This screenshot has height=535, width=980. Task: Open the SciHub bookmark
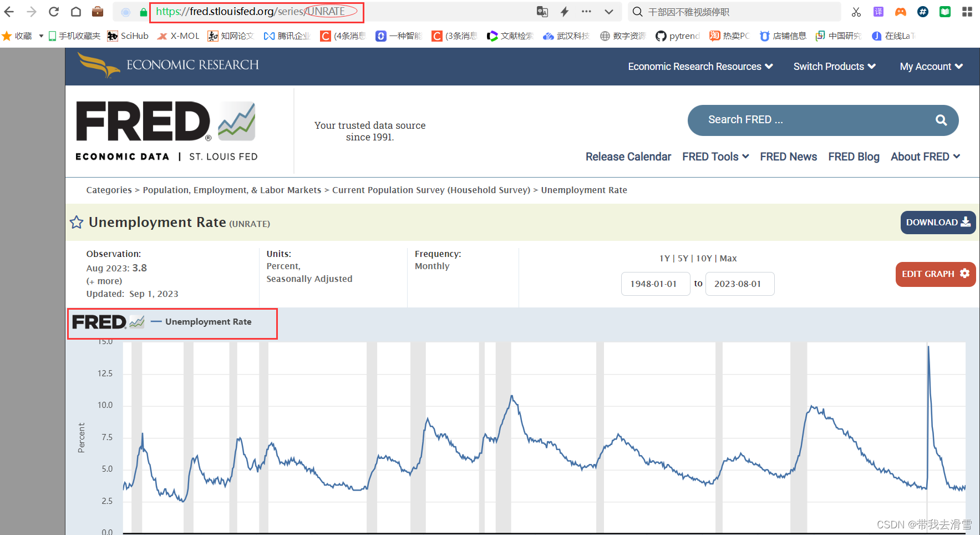128,36
